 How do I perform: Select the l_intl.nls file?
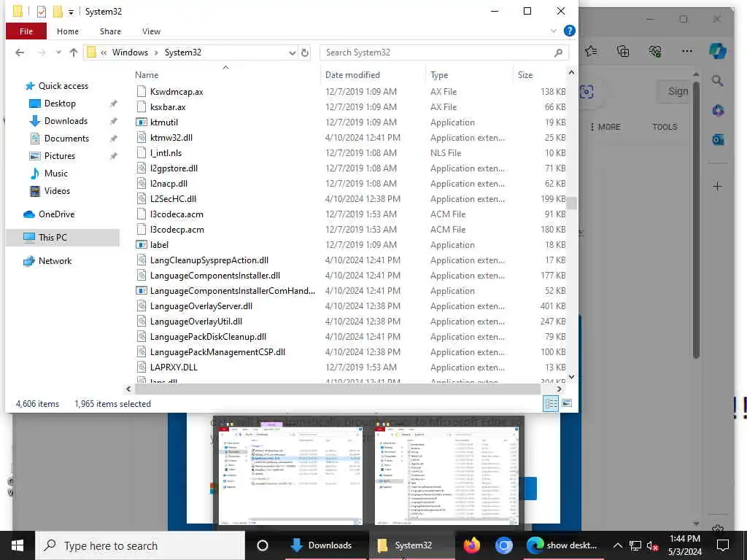pos(166,153)
